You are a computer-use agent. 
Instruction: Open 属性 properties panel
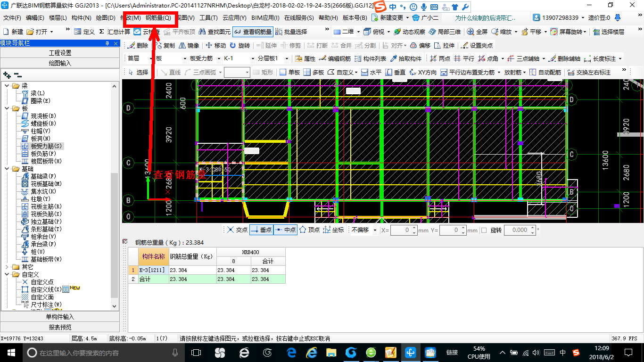[x=305, y=59]
